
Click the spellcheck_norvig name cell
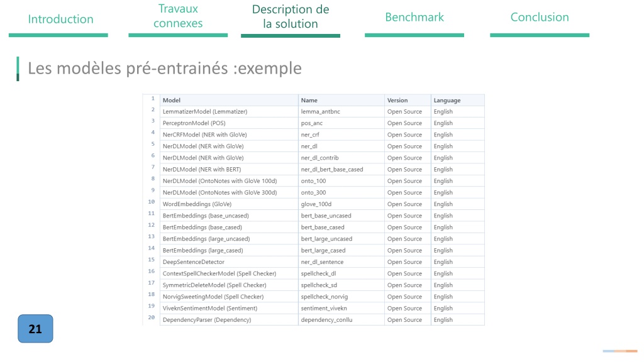pos(341,297)
